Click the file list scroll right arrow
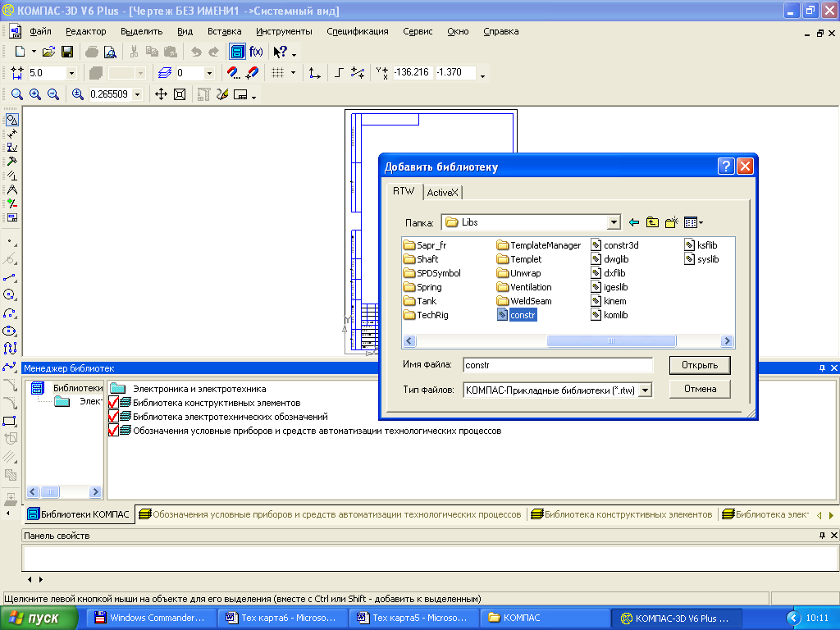 727,340
